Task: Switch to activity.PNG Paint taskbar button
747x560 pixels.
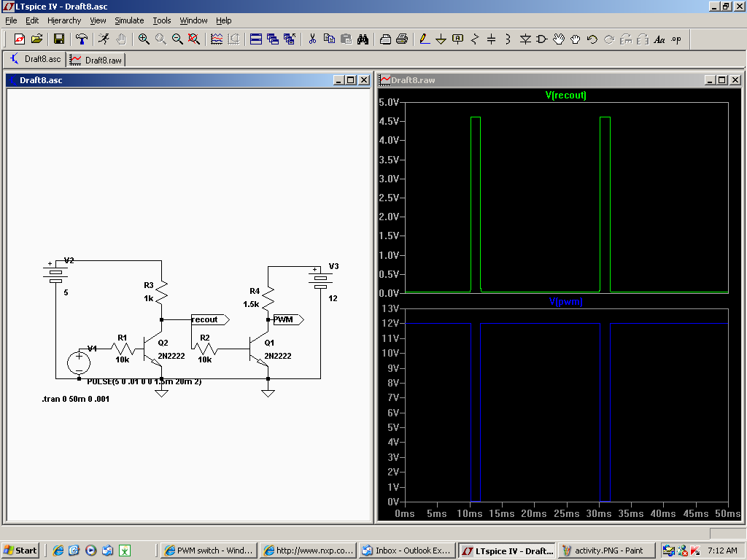Action: tap(606, 551)
